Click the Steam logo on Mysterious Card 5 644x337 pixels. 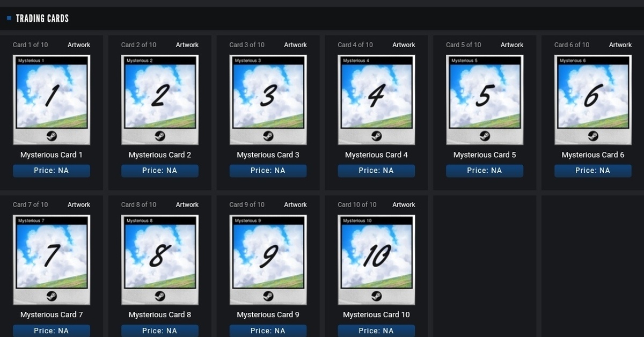pos(485,136)
